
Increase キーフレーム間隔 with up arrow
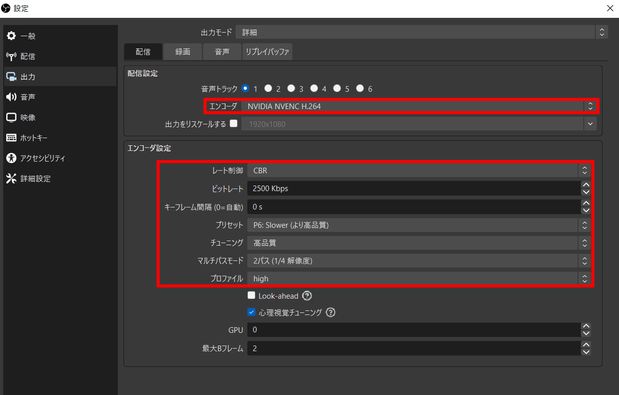586,203
